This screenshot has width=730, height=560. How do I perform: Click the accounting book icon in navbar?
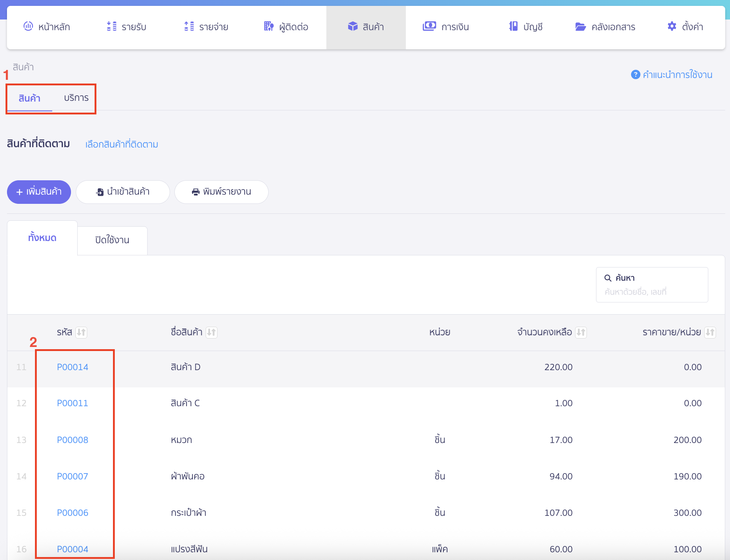[x=513, y=26]
